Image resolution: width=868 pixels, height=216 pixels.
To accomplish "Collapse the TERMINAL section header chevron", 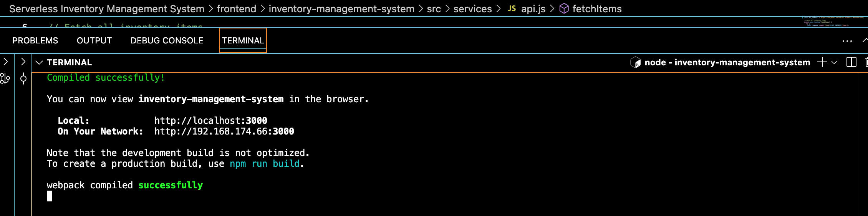I will tap(39, 62).
